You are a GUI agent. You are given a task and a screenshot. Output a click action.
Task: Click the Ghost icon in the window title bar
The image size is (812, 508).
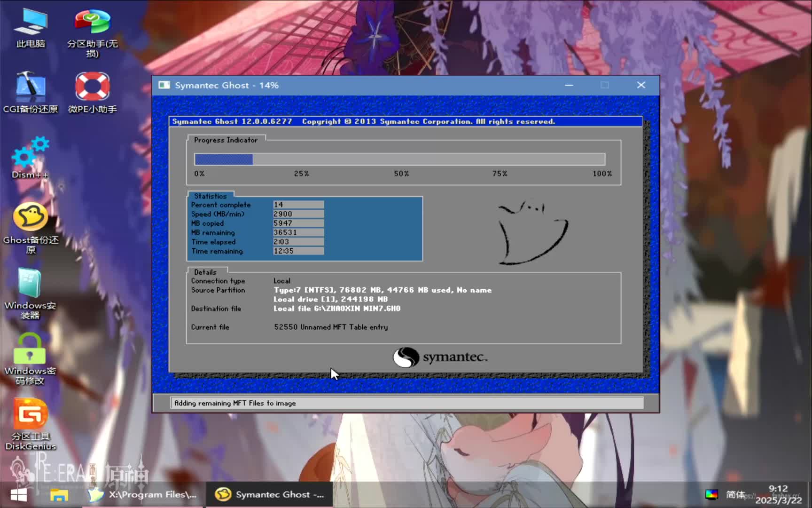164,85
